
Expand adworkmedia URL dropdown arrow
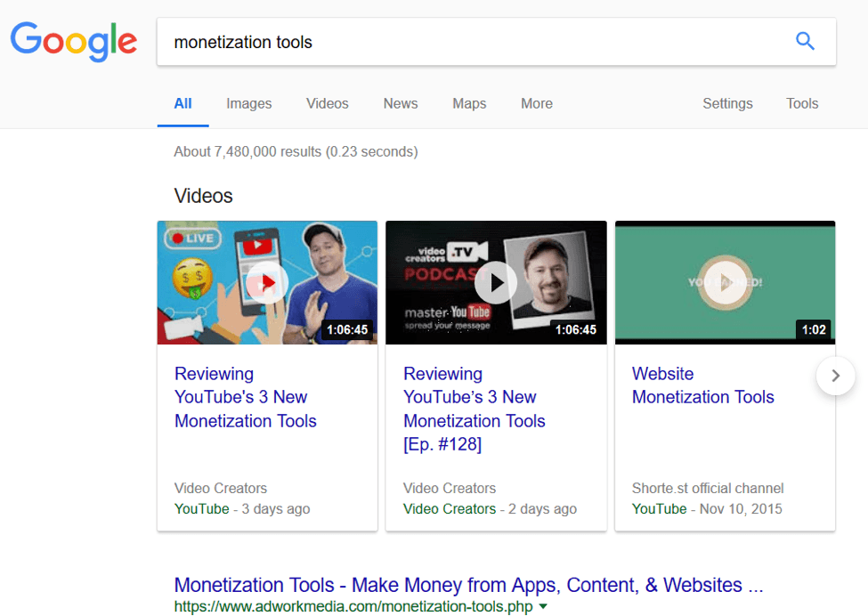[543, 607]
